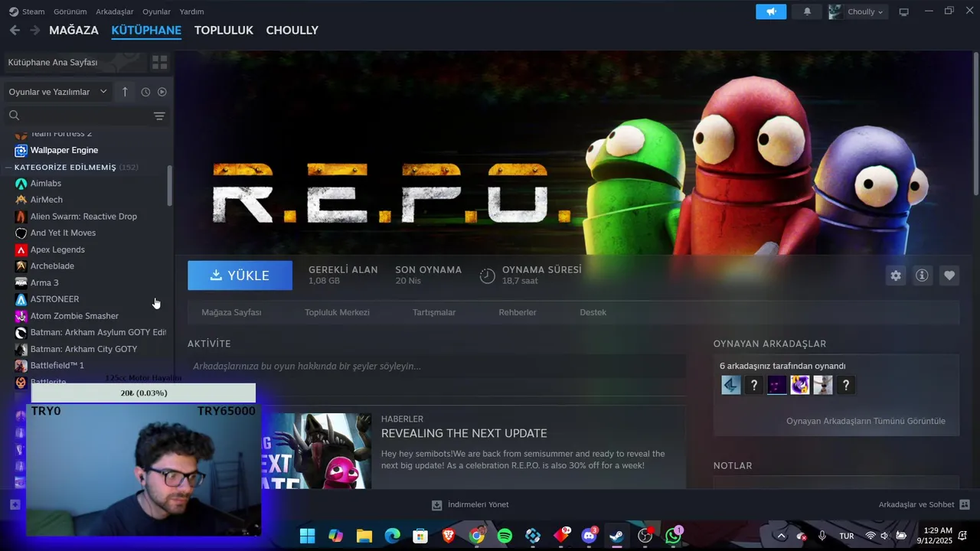Select Battlefield 1 in the list
This screenshot has width=980, height=551.
(57, 366)
